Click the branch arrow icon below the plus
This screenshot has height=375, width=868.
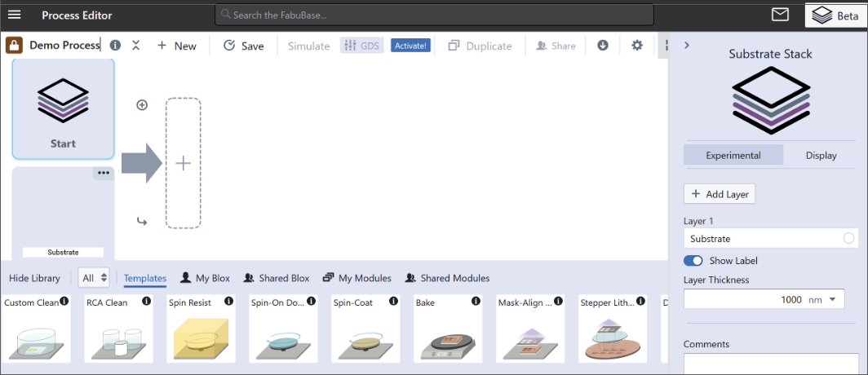click(142, 222)
